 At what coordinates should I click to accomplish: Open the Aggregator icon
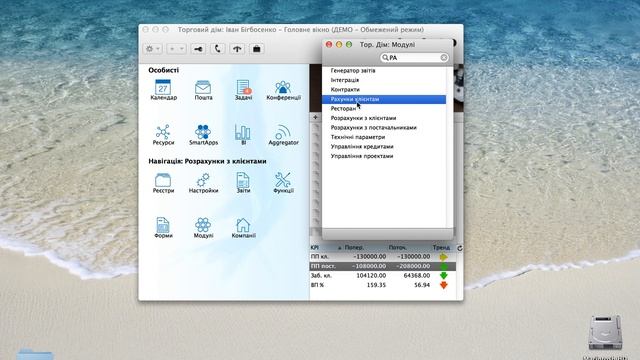(283, 135)
